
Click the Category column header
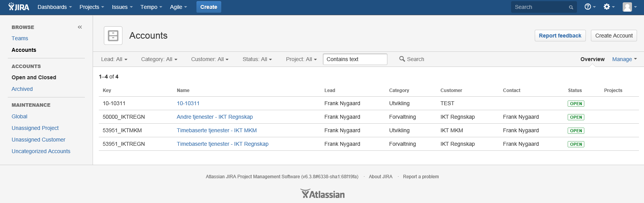[x=399, y=90]
